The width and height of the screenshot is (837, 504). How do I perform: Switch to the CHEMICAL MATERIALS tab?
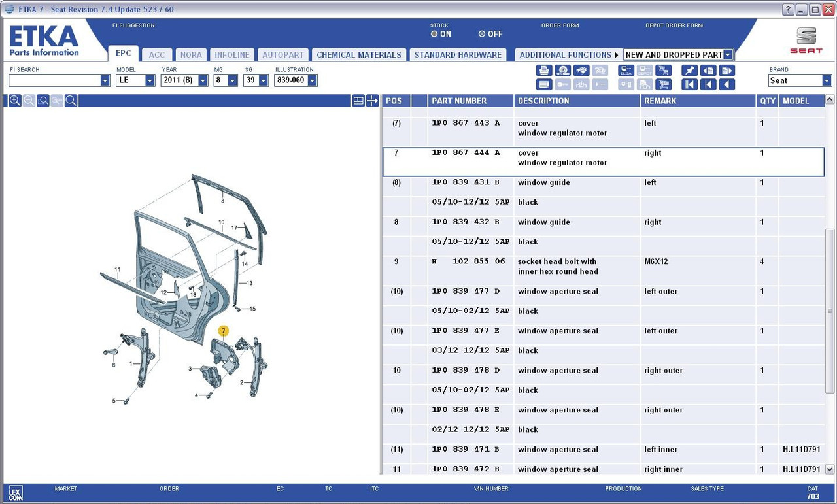(x=359, y=55)
